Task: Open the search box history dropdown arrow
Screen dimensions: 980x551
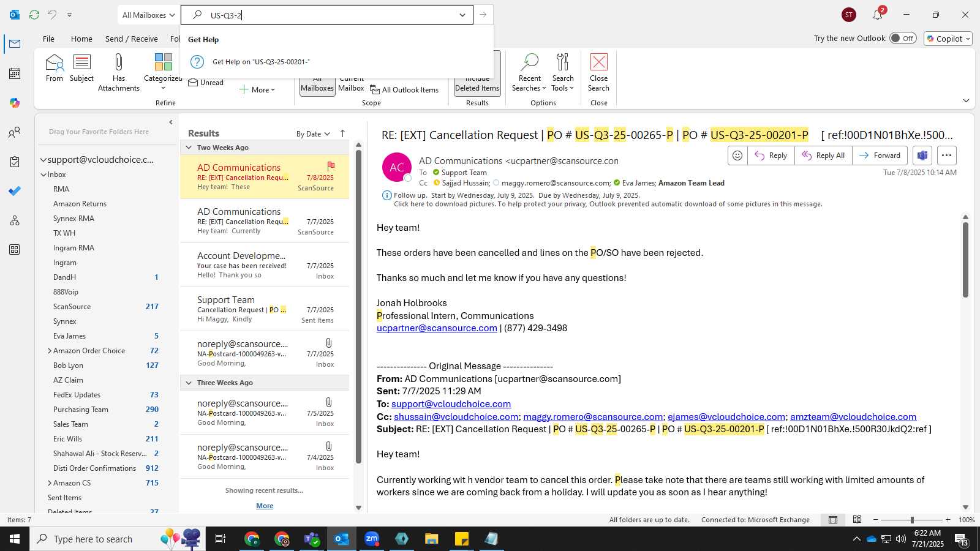Action: coord(462,15)
